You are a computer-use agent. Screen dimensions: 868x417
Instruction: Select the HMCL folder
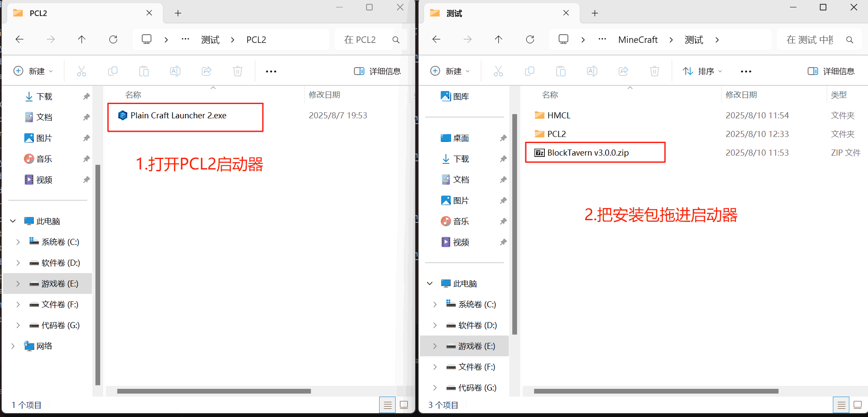tap(553, 115)
